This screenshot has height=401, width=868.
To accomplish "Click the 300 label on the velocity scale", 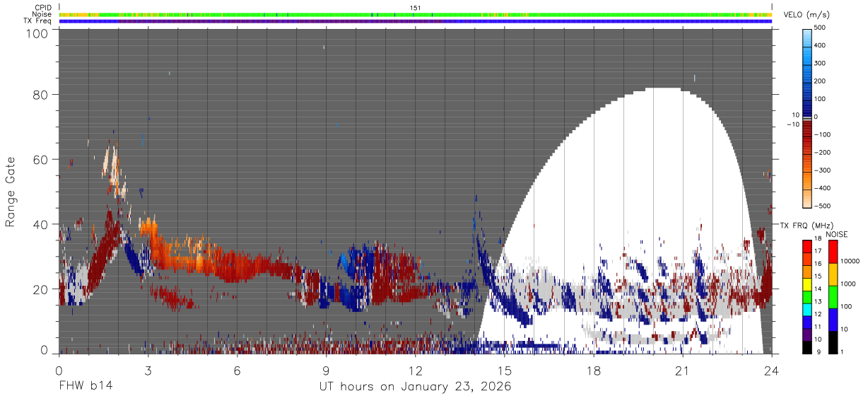I will (x=821, y=64).
